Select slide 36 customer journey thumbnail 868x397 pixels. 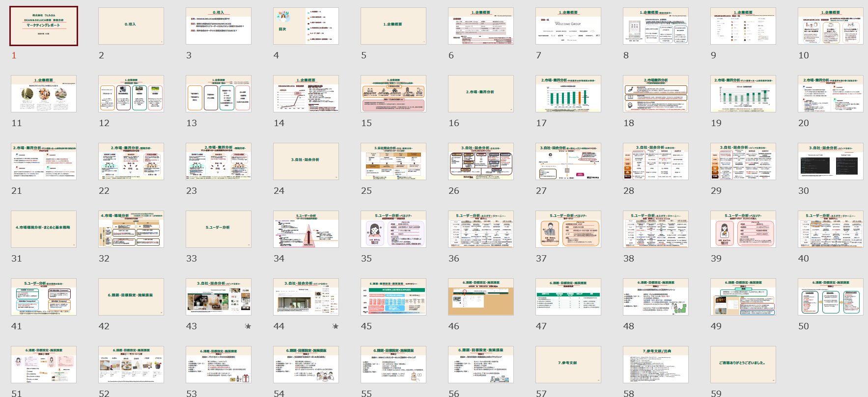pyautogui.click(x=481, y=229)
